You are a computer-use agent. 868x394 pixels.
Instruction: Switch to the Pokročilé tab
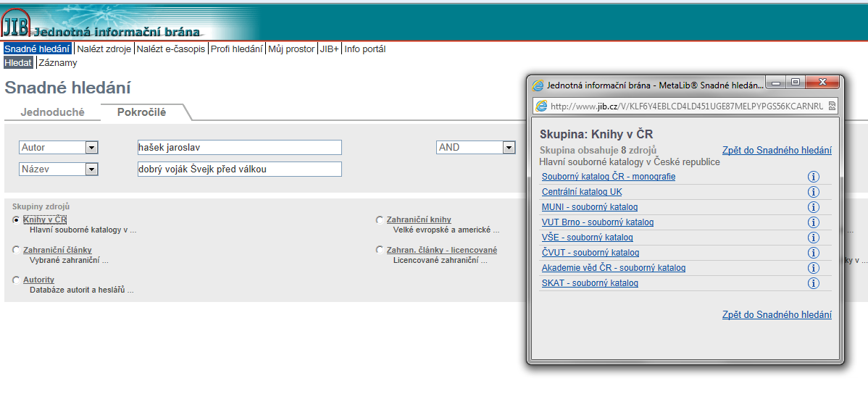coord(142,112)
